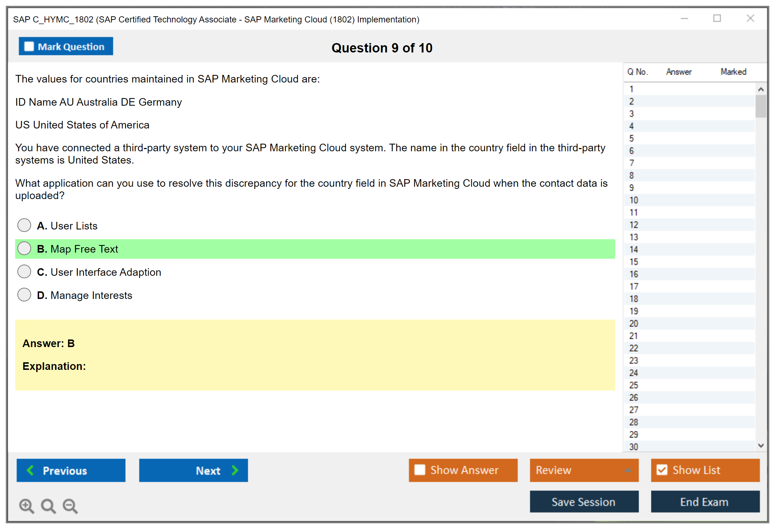Choose option B Map Free Text
Viewport: 778px width, 532px height.
coord(24,248)
